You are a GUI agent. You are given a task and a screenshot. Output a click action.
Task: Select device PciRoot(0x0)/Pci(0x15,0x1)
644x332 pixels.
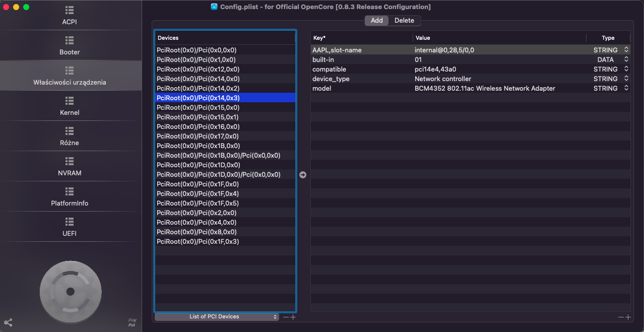click(x=225, y=117)
